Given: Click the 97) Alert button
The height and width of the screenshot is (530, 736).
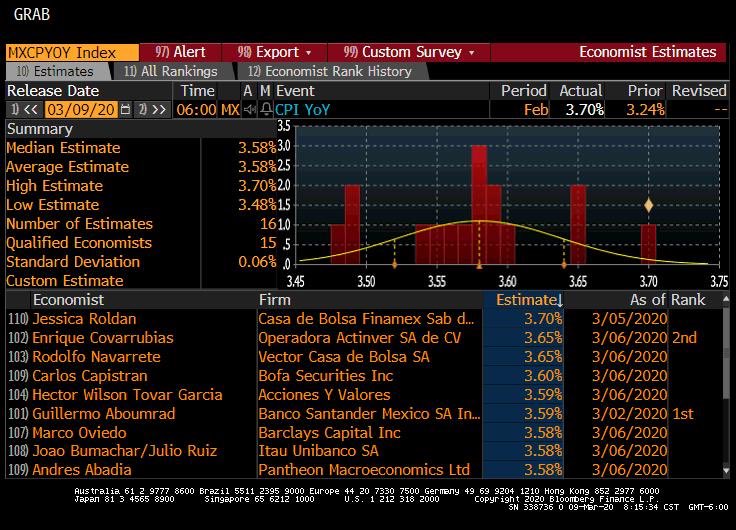Looking at the screenshot, I should click(180, 52).
